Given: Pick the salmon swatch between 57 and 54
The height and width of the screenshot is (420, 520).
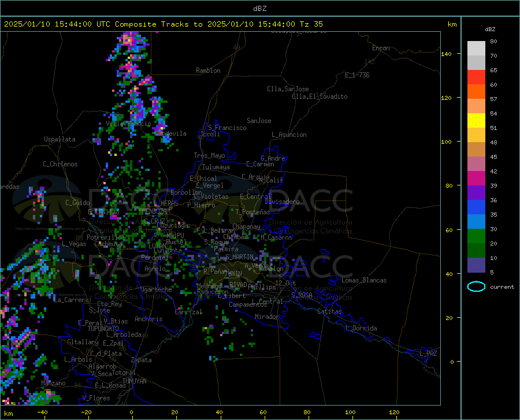Looking at the screenshot, I should (476, 106).
